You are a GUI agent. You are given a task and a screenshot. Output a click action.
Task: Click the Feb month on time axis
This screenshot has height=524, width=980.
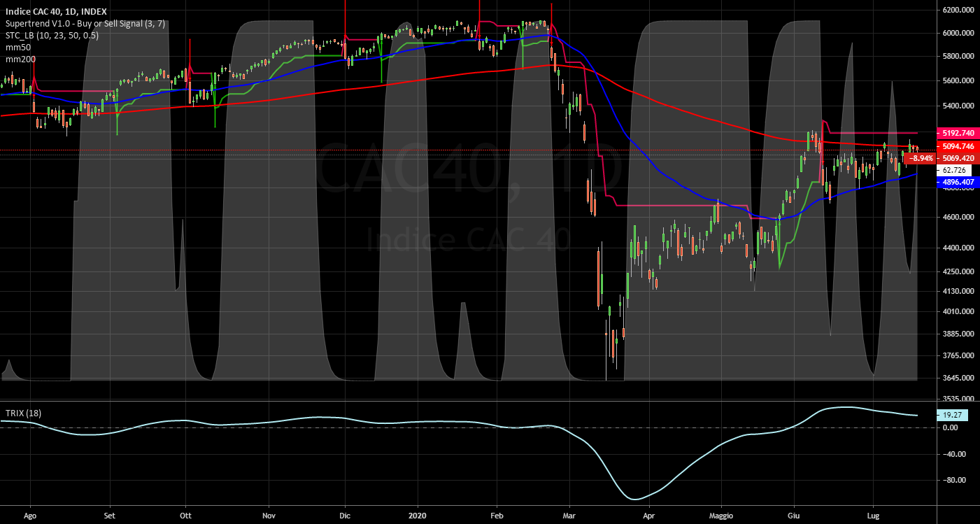click(x=496, y=516)
